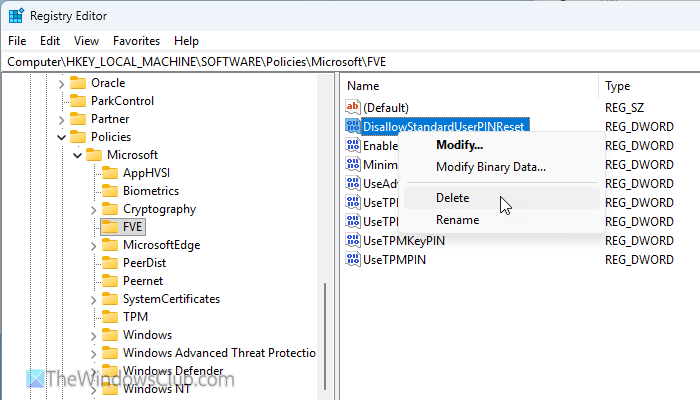Select the MicrosoftEdge folder icon

(110, 245)
